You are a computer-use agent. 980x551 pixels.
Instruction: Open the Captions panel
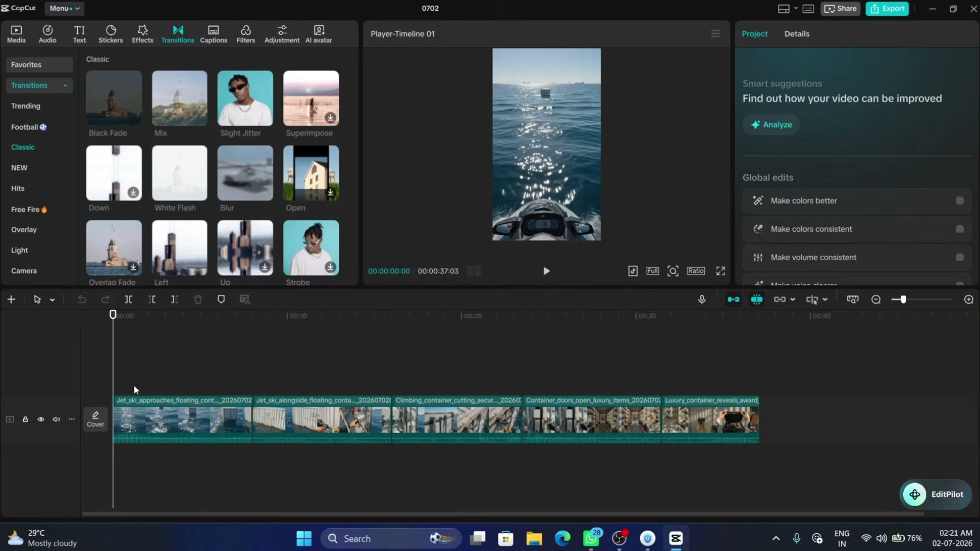coord(213,34)
